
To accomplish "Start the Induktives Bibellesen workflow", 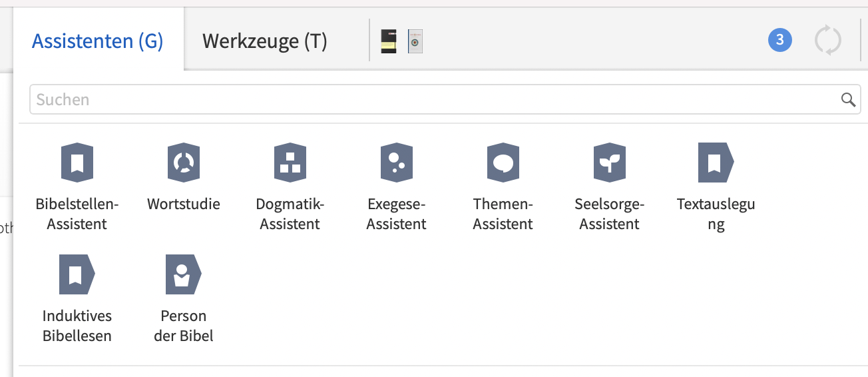I will tap(77, 274).
